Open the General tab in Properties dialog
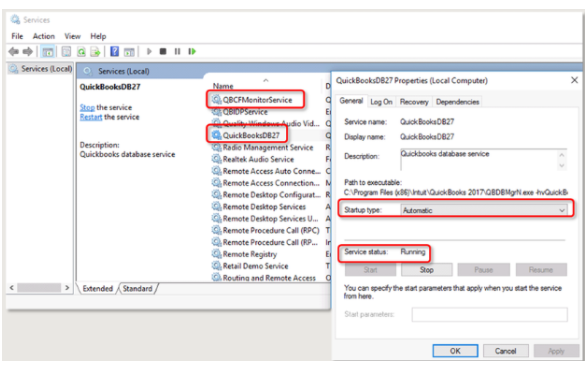The height and width of the screenshot is (368, 588). click(351, 101)
